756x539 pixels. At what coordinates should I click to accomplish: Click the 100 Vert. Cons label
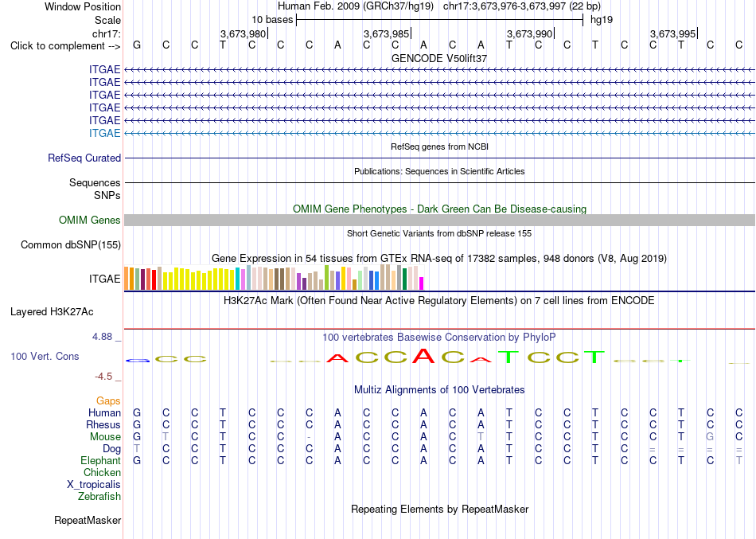45,356
